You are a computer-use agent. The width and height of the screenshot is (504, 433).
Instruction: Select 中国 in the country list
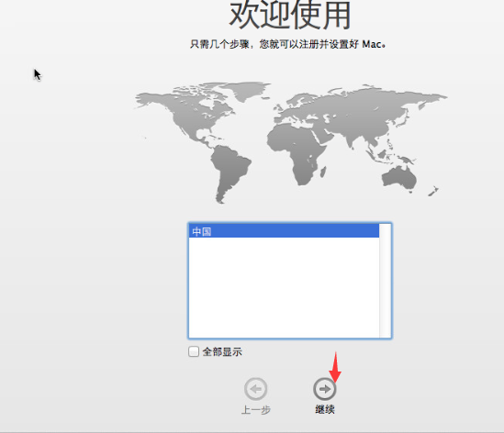click(x=284, y=231)
